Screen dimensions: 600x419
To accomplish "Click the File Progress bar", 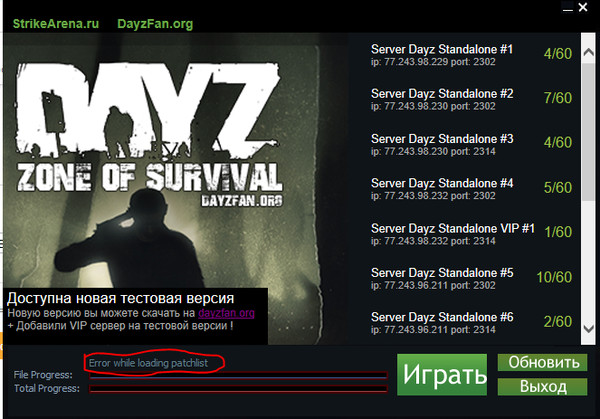I will click(238, 375).
